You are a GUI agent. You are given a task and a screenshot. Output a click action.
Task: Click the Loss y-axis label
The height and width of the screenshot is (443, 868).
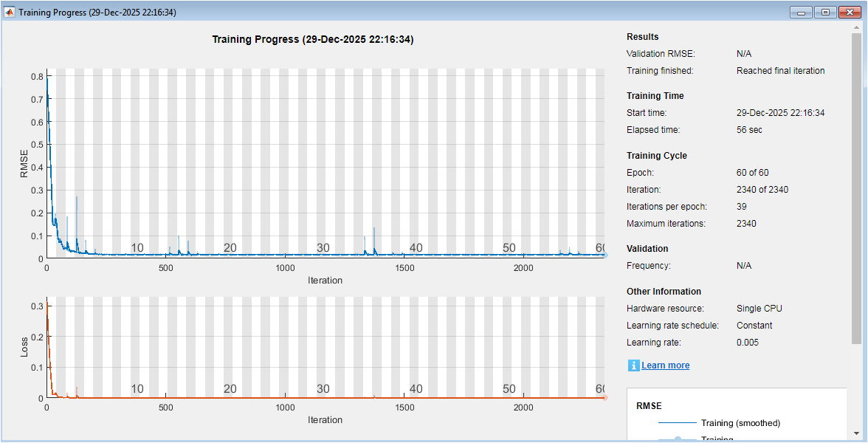[x=25, y=348]
